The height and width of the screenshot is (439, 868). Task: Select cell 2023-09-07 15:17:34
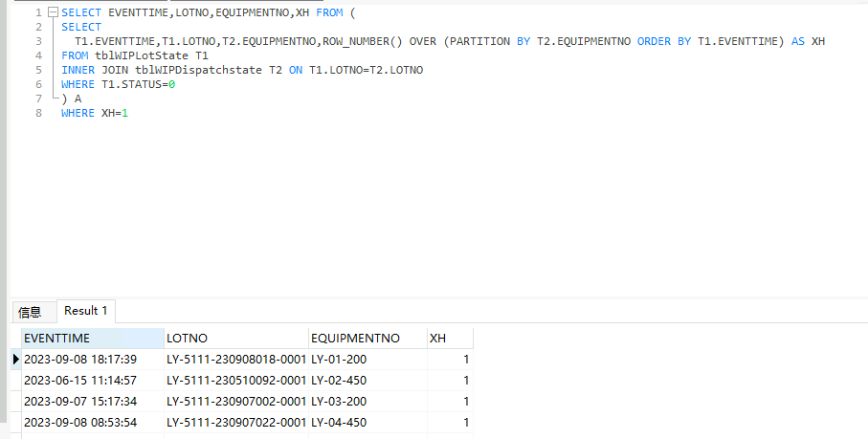pos(93,402)
